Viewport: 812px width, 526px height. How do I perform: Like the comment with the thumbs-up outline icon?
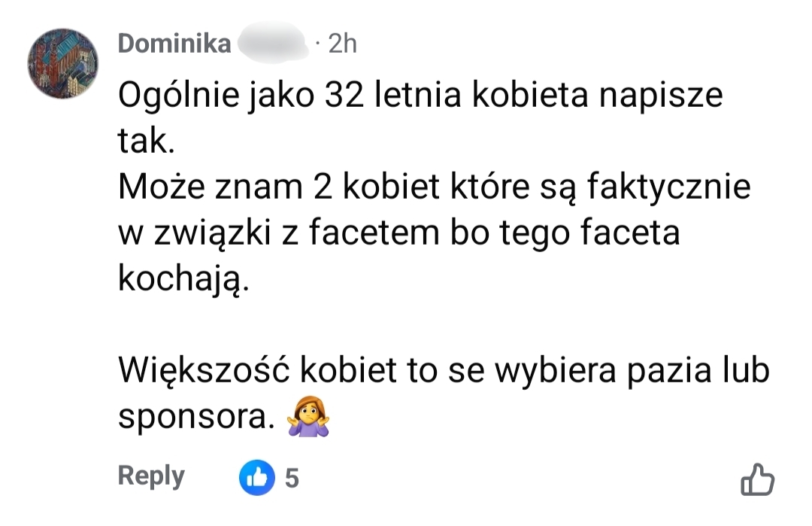757,479
